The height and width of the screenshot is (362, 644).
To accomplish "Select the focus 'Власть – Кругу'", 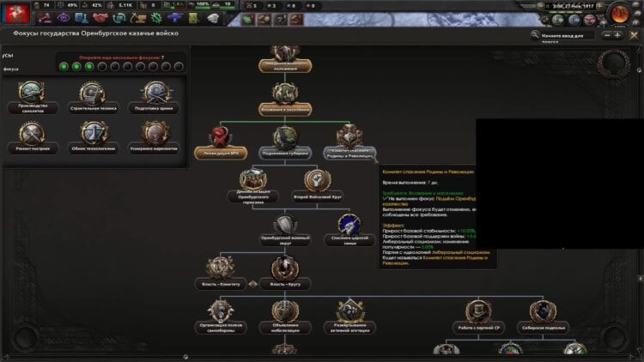I will (285, 274).
